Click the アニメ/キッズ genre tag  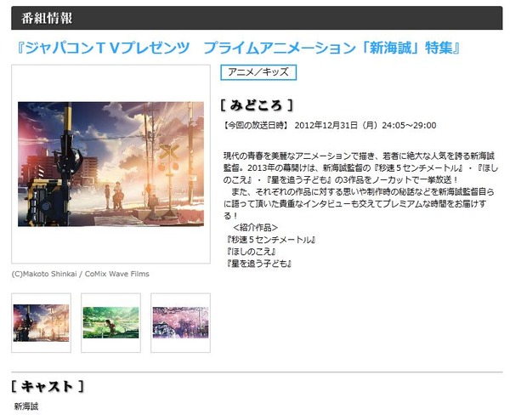(258, 72)
